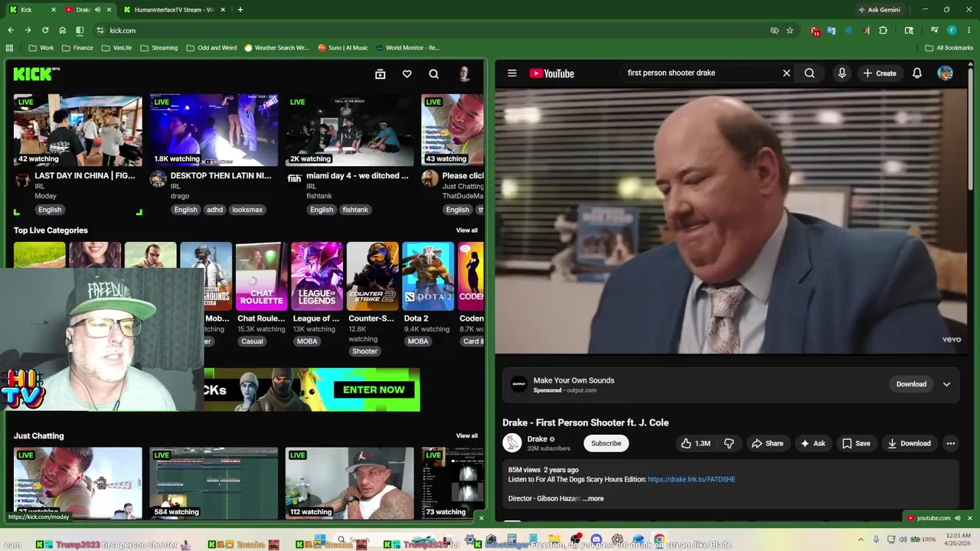Open the Kick user profile avatar
Screen dimensions: 980x551
(x=464, y=73)
